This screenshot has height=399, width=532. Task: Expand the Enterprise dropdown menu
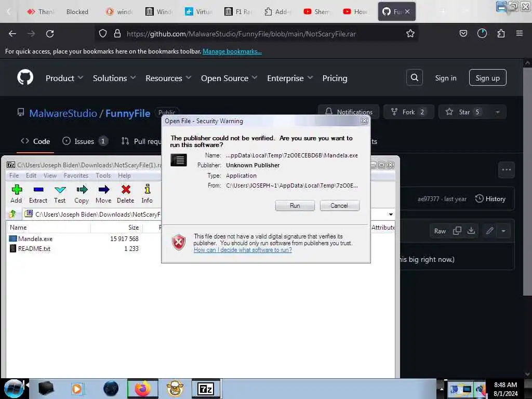[x=290, y=78]
